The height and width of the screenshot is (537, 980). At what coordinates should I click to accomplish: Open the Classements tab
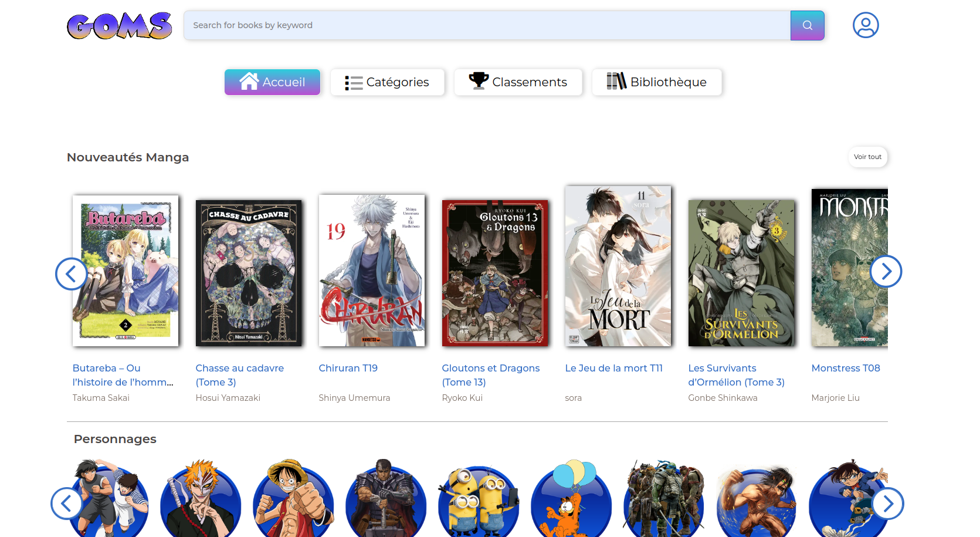[x=518, y=82]
